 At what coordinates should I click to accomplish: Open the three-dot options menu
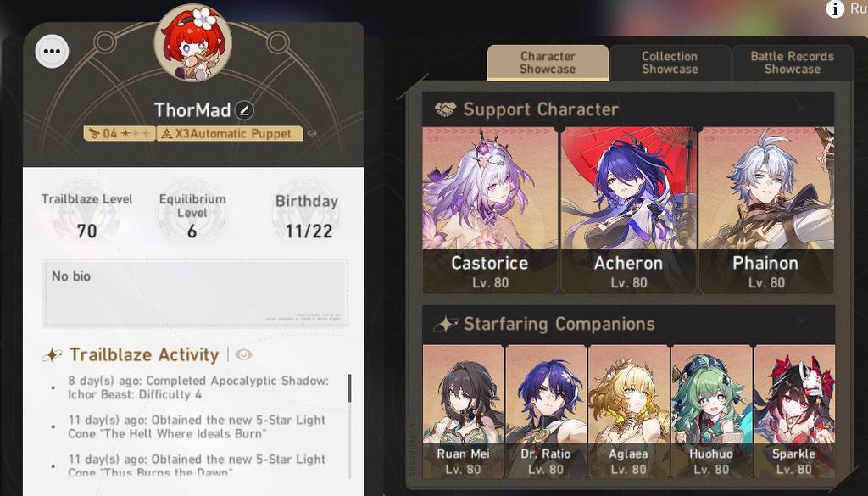[52, 52]
